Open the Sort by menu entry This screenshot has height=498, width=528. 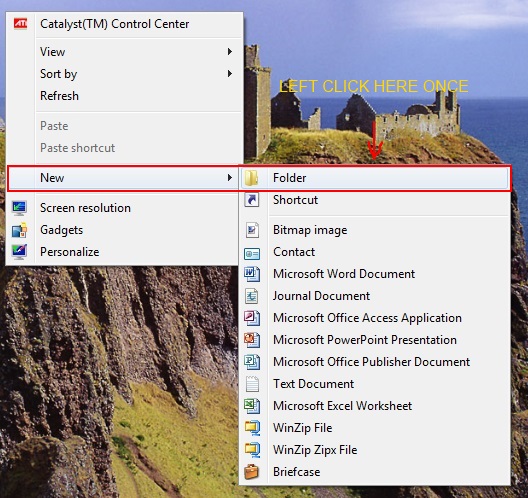pos(125,74)
